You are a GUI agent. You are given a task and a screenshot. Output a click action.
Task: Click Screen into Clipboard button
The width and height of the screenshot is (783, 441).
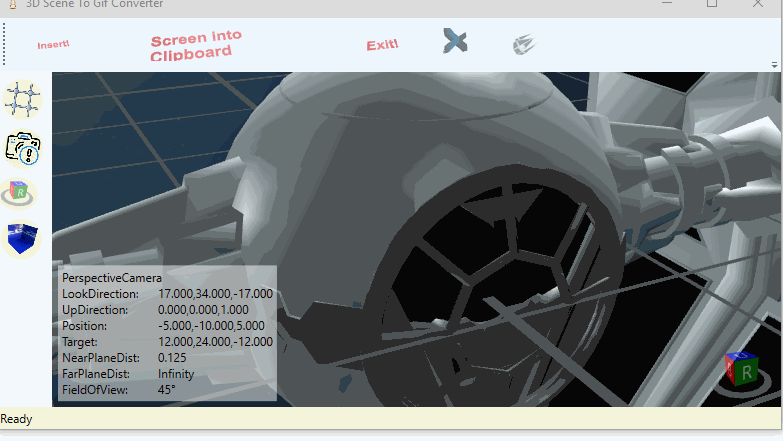(x=196, y=45)
